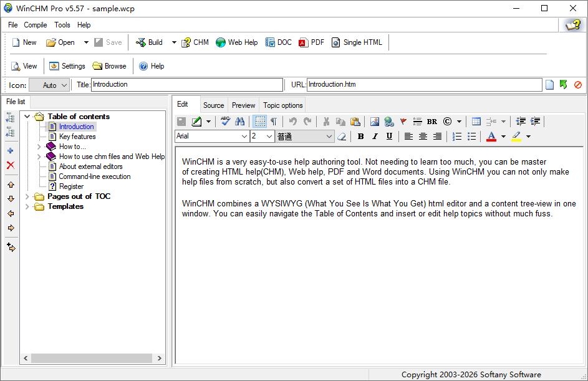Toggle the show borders button
The image size is (588, 381).
(259, 121)
